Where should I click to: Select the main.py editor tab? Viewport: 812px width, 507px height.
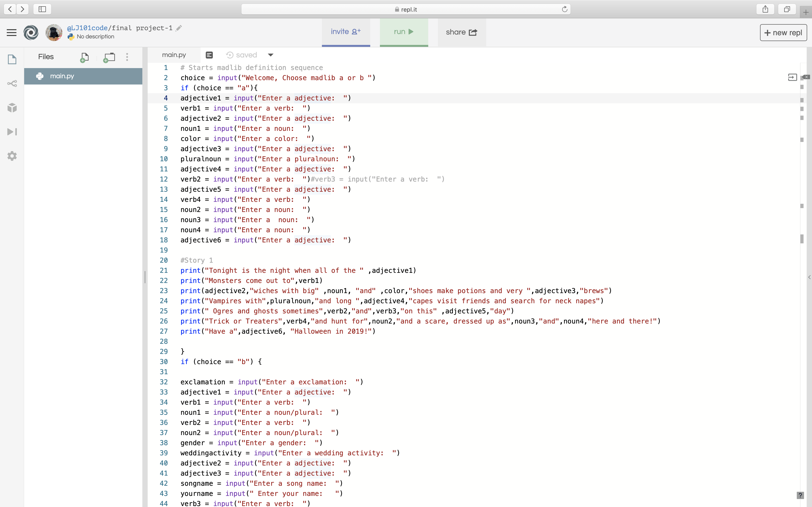[x=174, y=55]
